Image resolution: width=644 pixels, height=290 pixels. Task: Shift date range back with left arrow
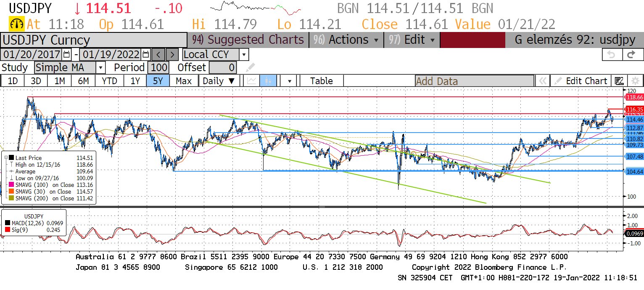[158, 54]
